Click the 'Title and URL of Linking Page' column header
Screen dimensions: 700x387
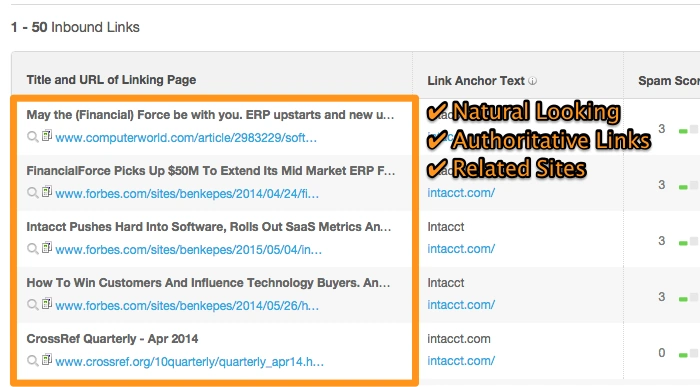pyautogui.click(x=111, y=80)
